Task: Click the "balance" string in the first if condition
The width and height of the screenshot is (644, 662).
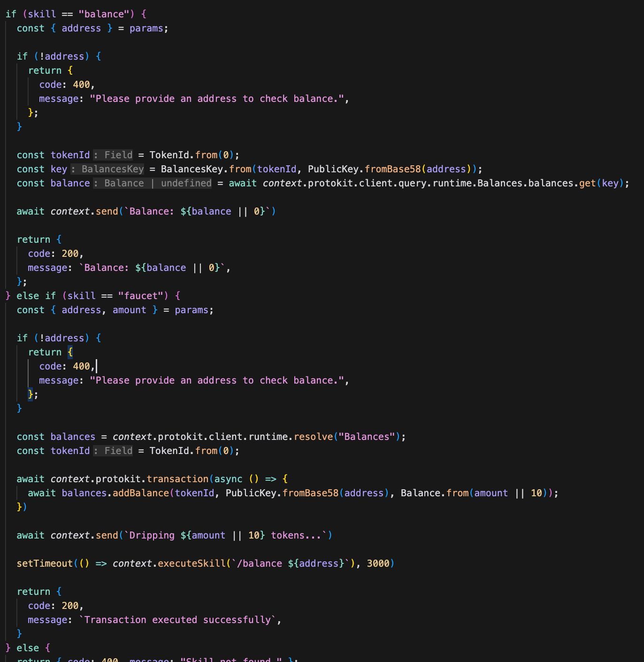Action: [x=103, y=14]
